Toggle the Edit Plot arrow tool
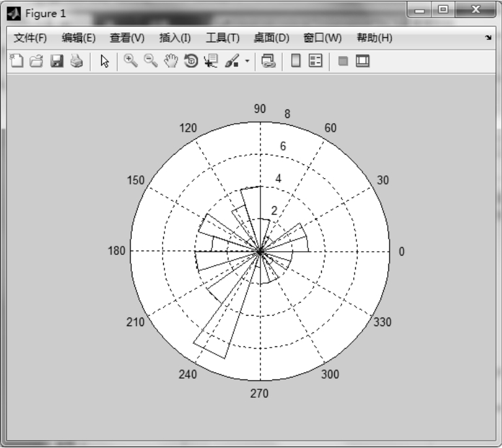The width and height of the screenshot is (502, 448). (x=104, y=61)
